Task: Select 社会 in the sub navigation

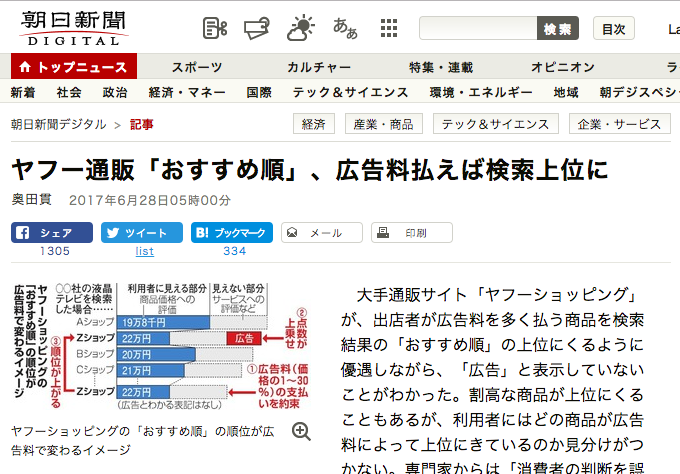Action: pos(69,92)
